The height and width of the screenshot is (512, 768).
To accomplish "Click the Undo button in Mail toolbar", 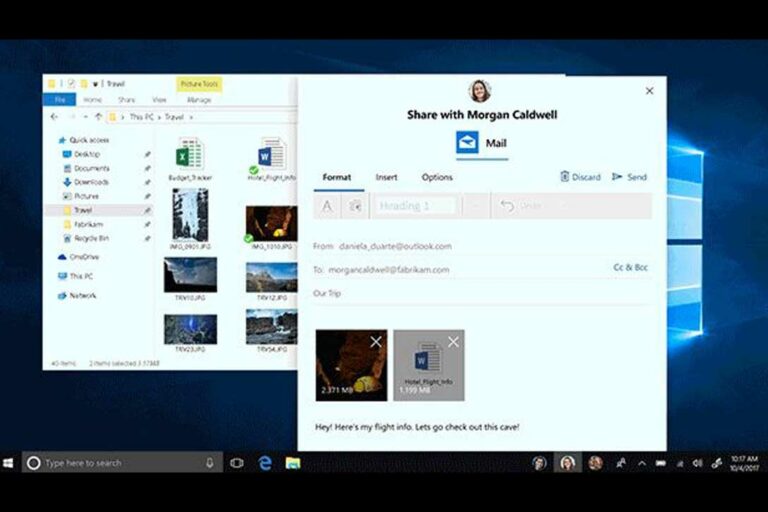I will [x=519, y=206].
